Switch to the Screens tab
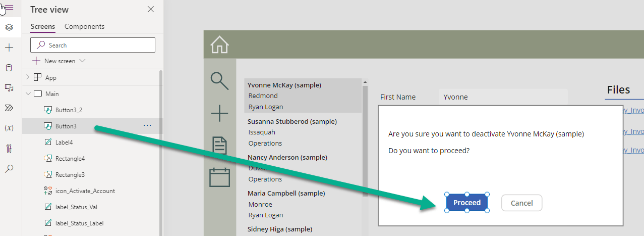 coord(43,26)
